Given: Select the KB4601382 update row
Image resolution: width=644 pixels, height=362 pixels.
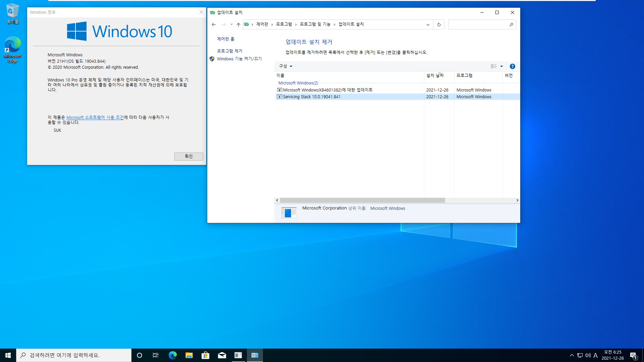Looking at the screenshot, I should click(x=397, y=90).
